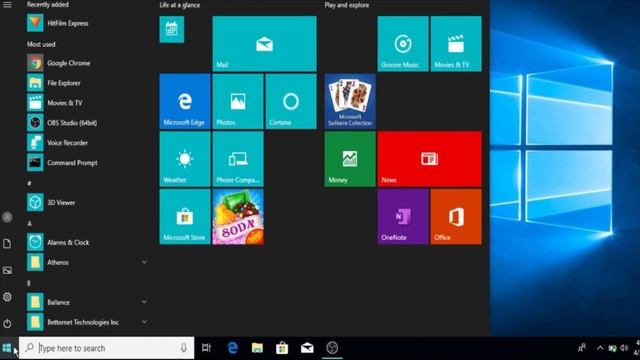The image size is (640, 360).
Task: Open Documents from Start sidebar
Action: (7, 244)
